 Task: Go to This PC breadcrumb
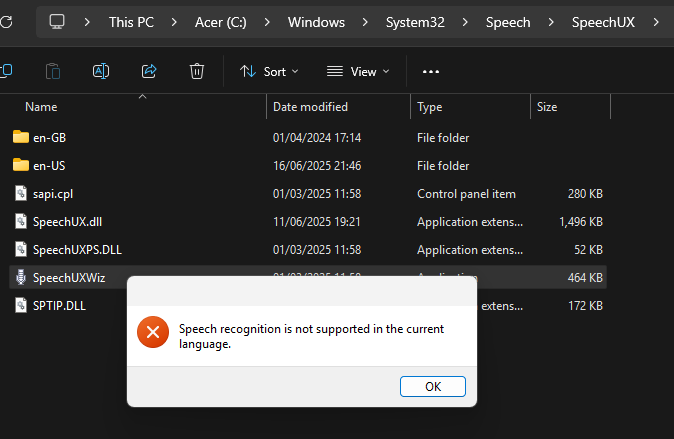click(131, 22)
